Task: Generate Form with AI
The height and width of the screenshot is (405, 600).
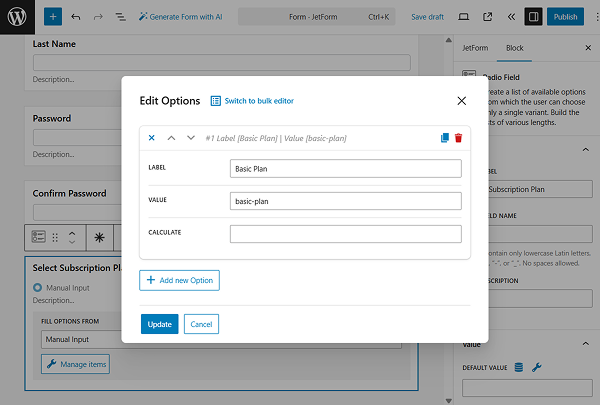Action: tap(181, 17)
